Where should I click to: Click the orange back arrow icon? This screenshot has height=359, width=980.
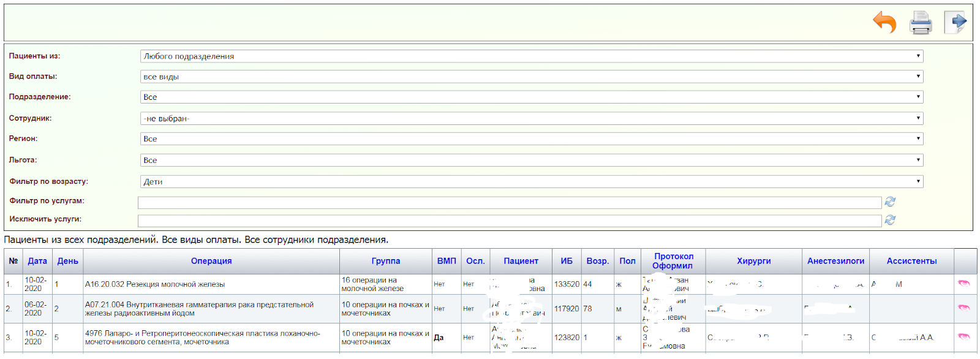pyautogui.click(x=884, y=23)
